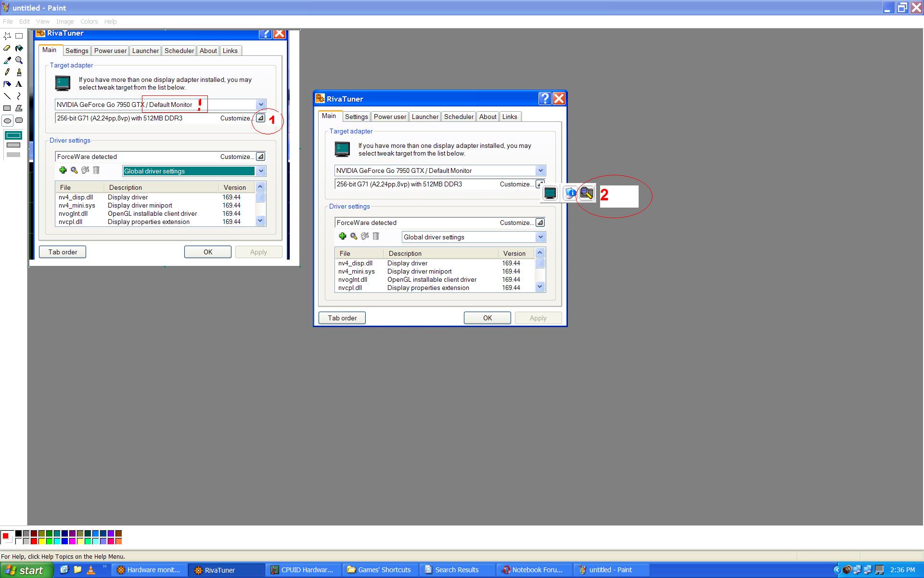Click the monitor icon in RivaTuner's popup strip
The height and width of the screenshot is (578, 924).
click(550, 193)
